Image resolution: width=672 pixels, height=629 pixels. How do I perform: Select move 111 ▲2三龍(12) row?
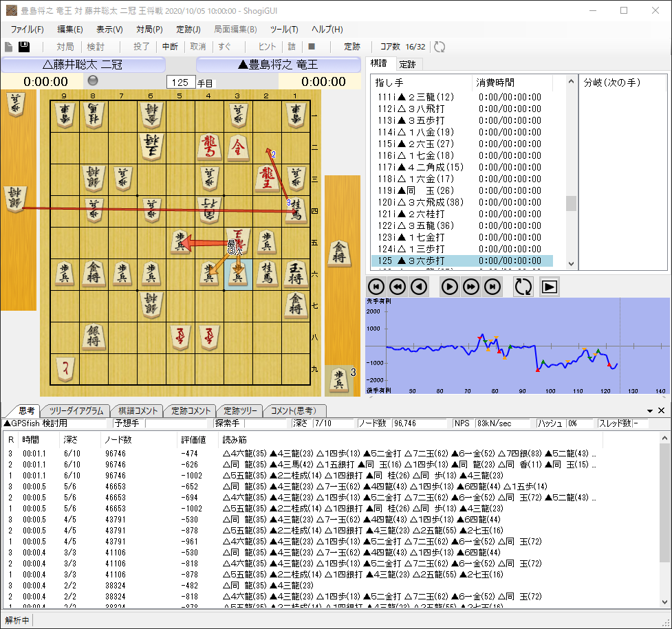pos(462,97)
